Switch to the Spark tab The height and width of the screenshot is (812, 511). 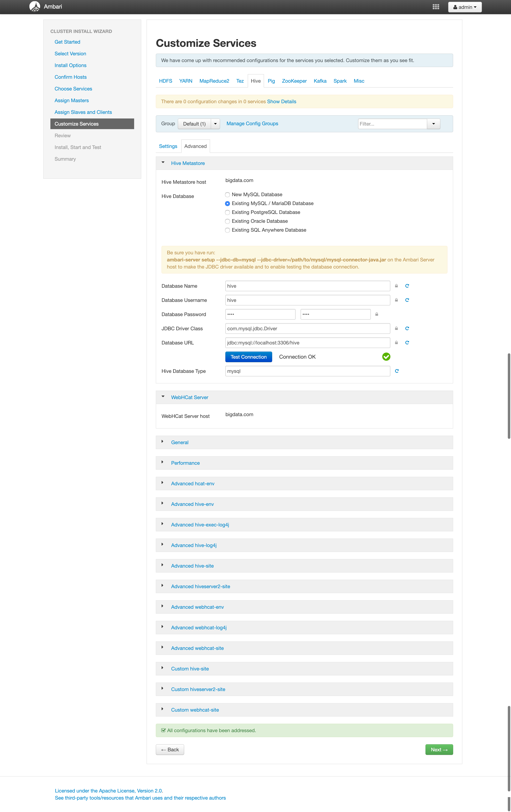pyautogui.click(x=340, y=81)
